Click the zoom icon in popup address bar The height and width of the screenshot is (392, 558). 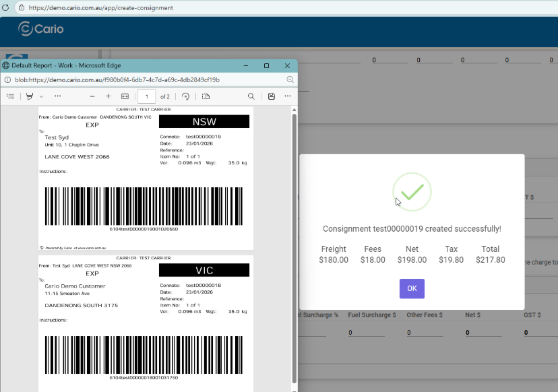pyautogui.click(x=290, y=79)
